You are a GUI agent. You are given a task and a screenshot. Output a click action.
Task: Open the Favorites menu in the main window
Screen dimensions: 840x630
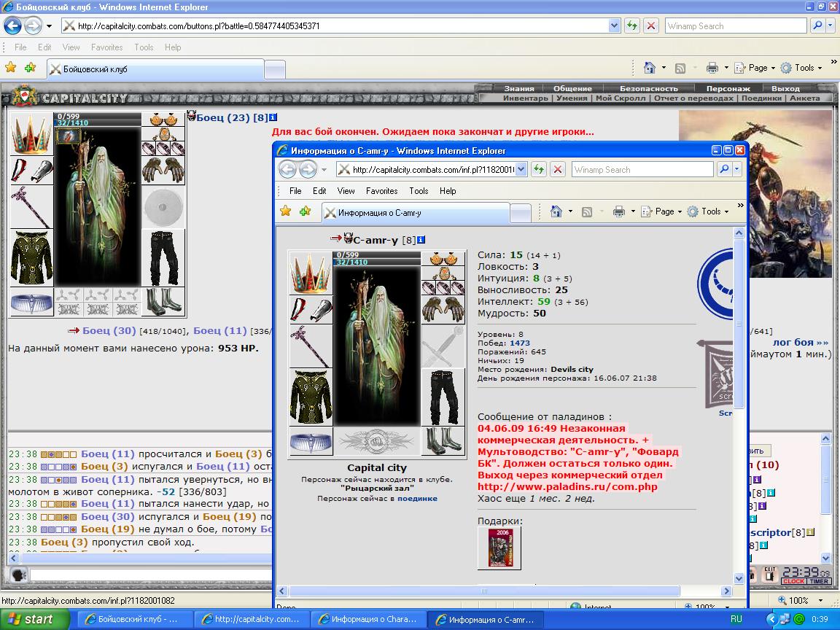pos(106,47)
